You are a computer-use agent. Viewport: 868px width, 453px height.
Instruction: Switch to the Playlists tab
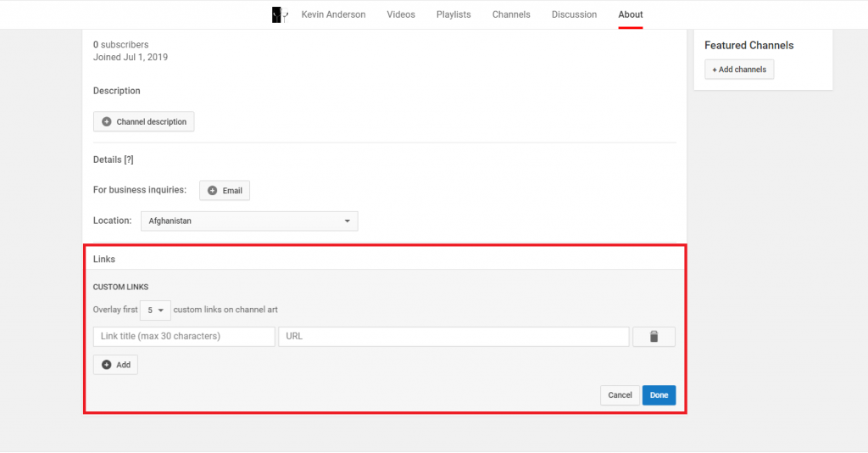coord(453,15)
